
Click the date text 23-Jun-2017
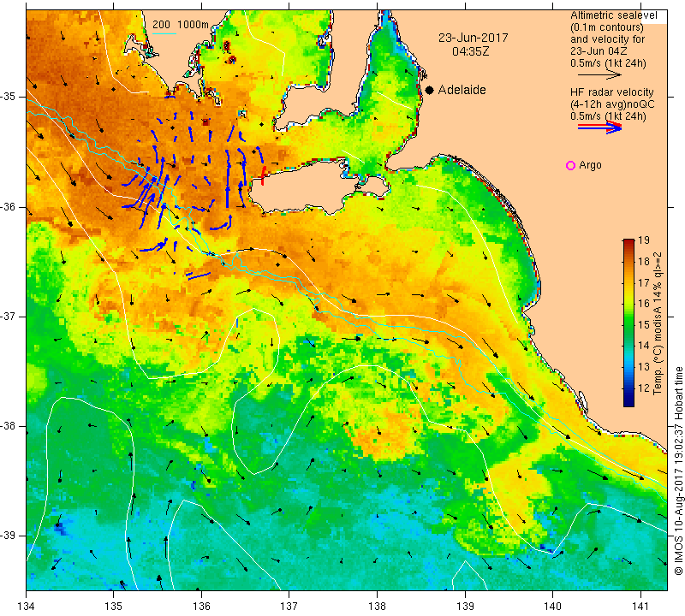(x=474, y=38)
